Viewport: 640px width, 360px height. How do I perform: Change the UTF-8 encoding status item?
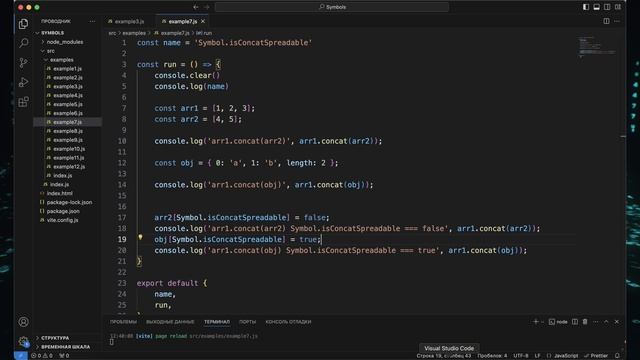point(521,356)
